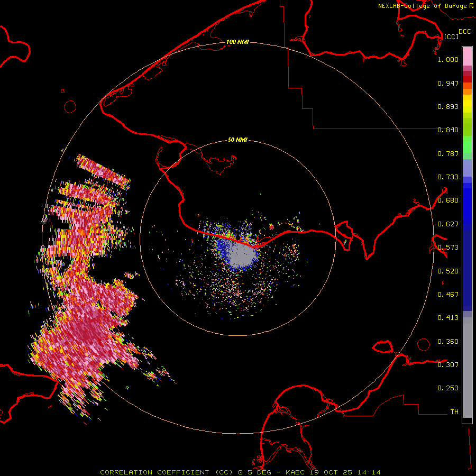Click the CORRELATION COEFFICIENT (CC) caption text
The height and width of the screenshot is (476, 476).
coord(166,472)
